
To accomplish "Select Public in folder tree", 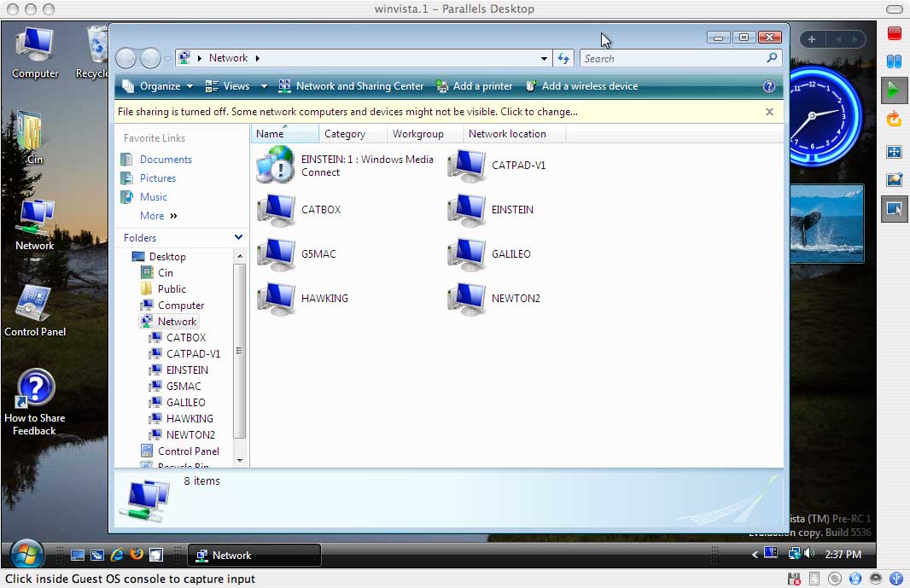I will [164, 289].
